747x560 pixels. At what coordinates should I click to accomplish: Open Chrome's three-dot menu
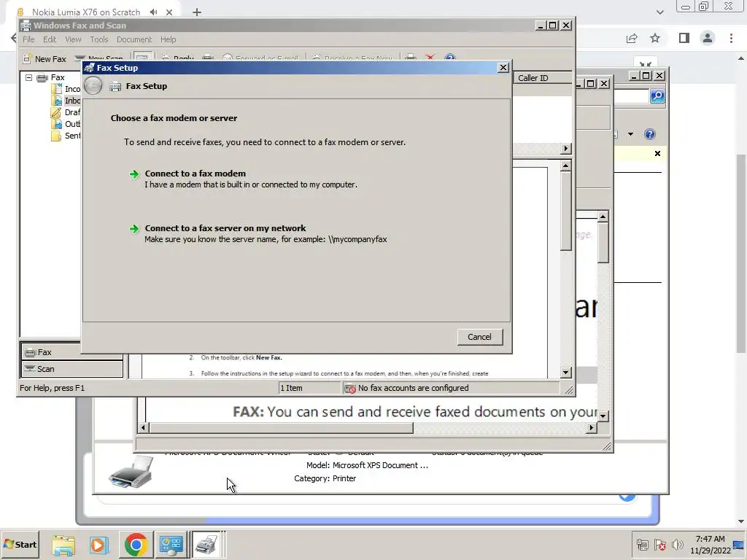731,38
